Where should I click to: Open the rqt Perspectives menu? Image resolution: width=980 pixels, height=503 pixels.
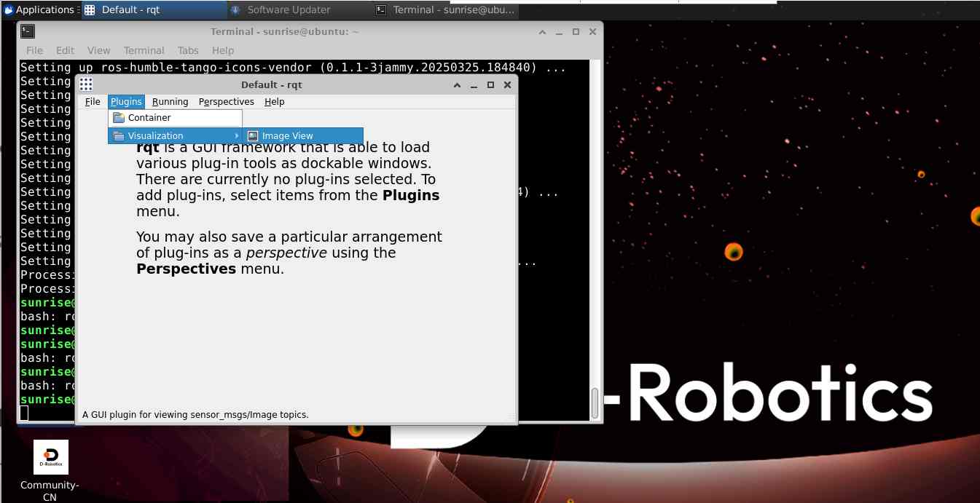[x=226, y=102]
